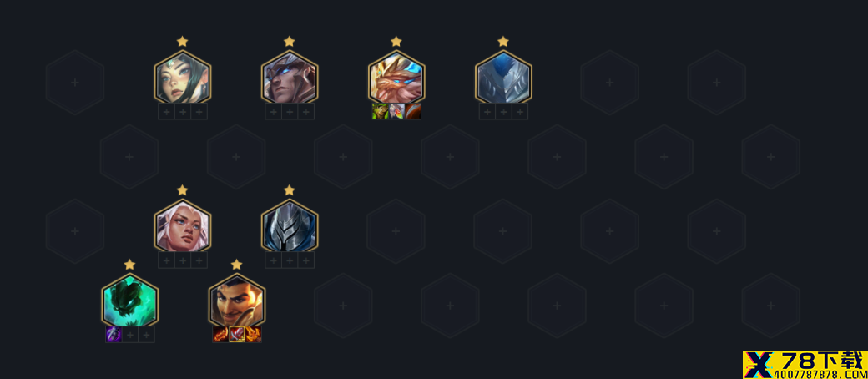The width and height of the screenshot is (868, 379).
Task: Select the green-haired female champion portrait
Action: click(182, 77)
